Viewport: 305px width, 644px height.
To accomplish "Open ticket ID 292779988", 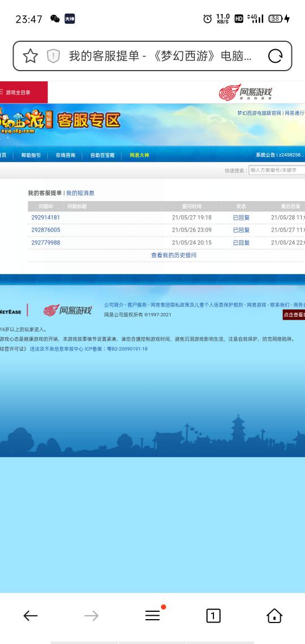I will (46, 243).
